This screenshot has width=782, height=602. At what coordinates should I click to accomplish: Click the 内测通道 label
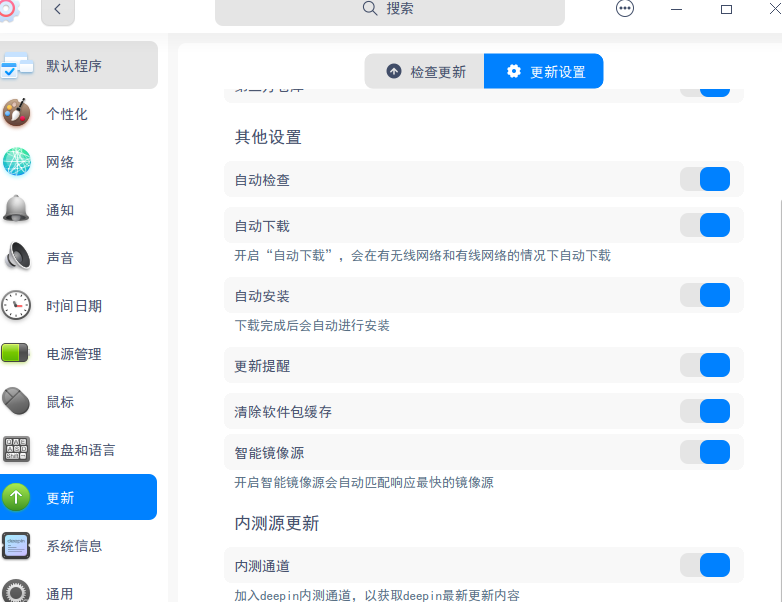[x=262, y=566]
